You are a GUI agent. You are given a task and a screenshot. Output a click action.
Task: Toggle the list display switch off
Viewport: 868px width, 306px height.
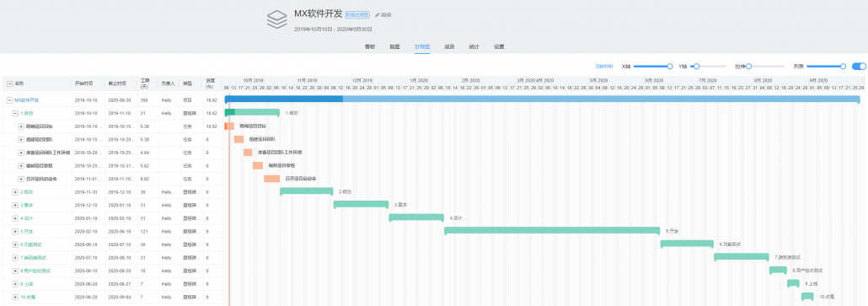click(859, 67)
